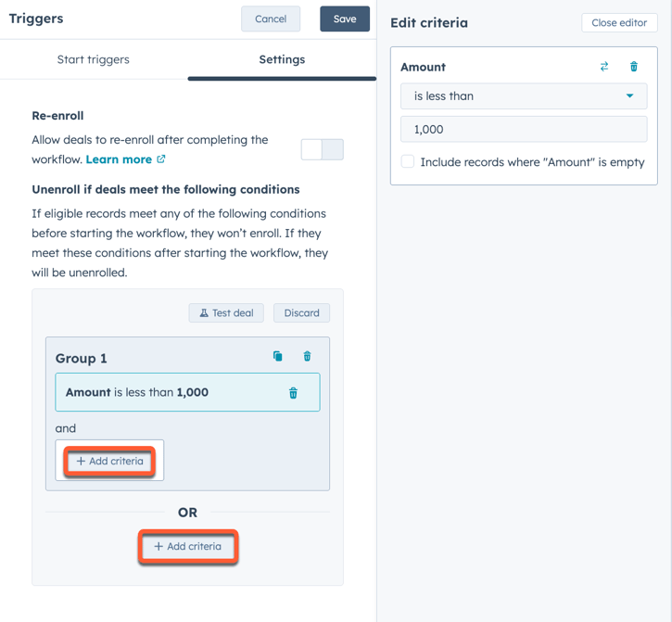Open the Learn more link
This screenshot has height=622, width=672.
(119, 159)
